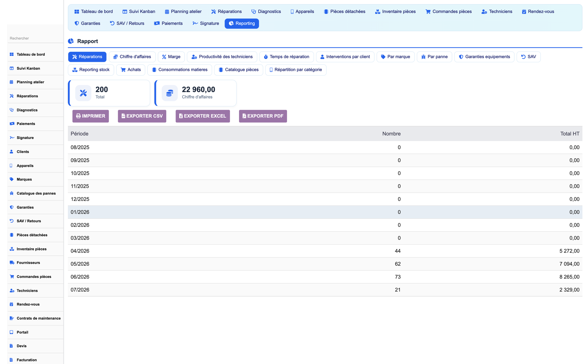The image size is (588, 364).
Task: Click the Nombre column header
Action: pos(391,134)
